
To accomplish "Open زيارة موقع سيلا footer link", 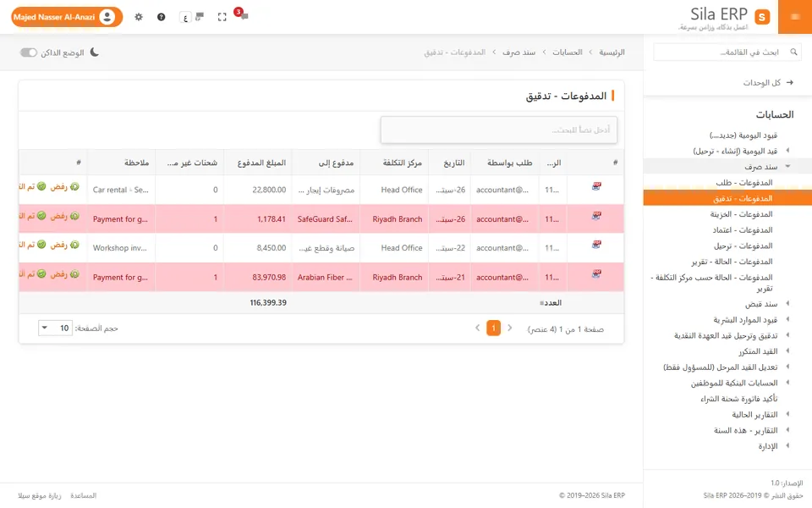I will point(40,495).
